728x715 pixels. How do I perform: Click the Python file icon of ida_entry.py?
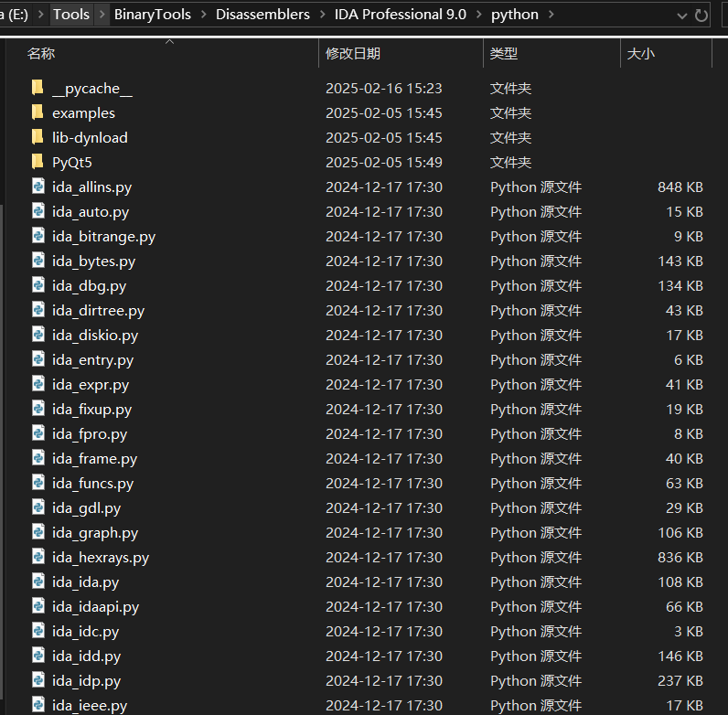point(38,359)
